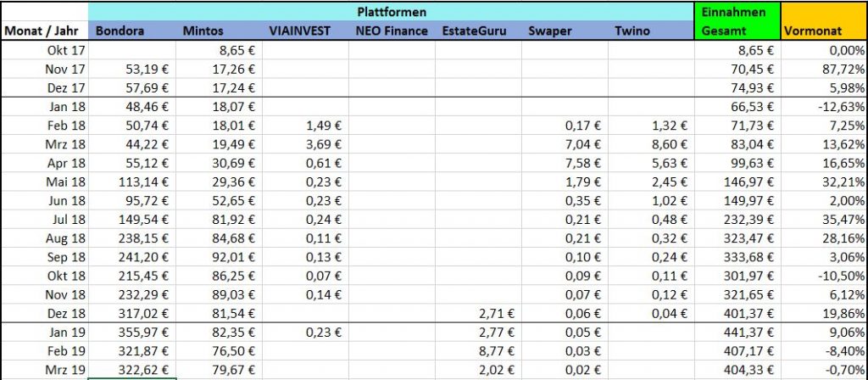Image resolution: width=868 pixels, height=380 pixels.
Task: Select the Feb 18 row label
Action: pos(44,126)
